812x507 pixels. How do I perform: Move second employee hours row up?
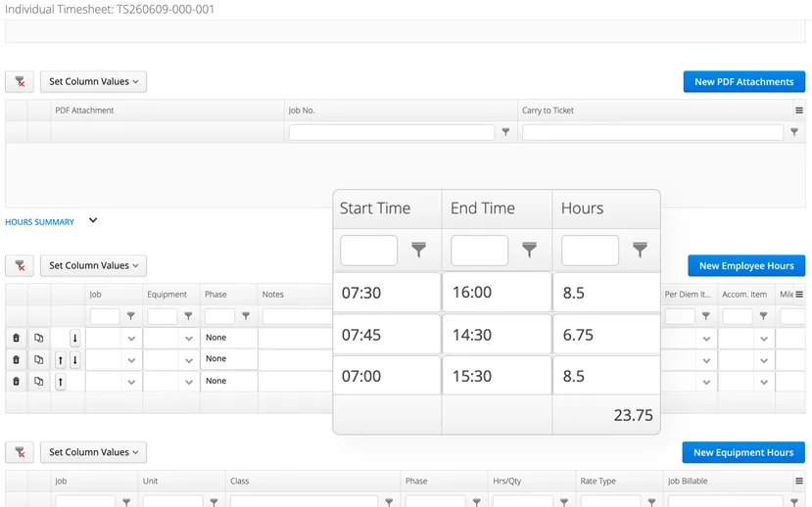(x=61, y=360)
